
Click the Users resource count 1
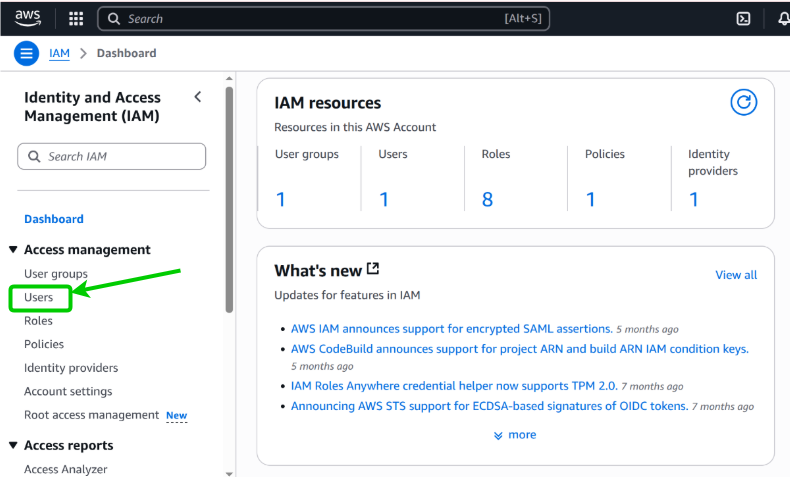tap(384, 199)
